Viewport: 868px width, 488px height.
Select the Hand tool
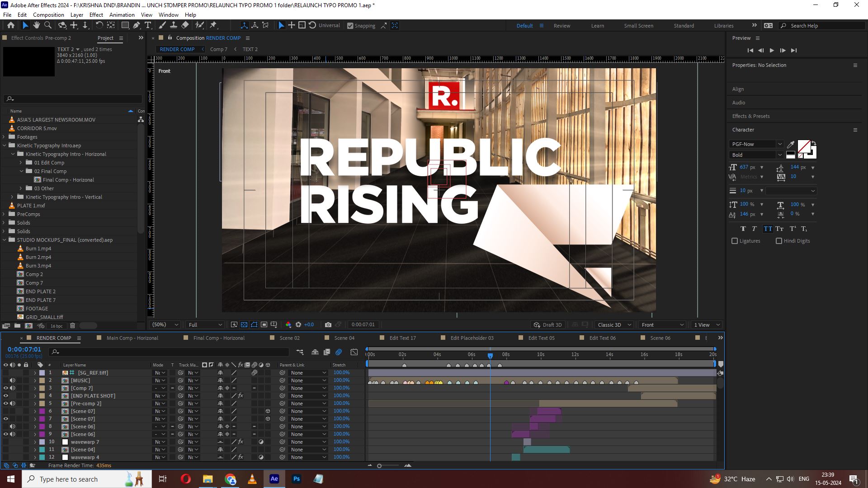[x=37, y=25]
